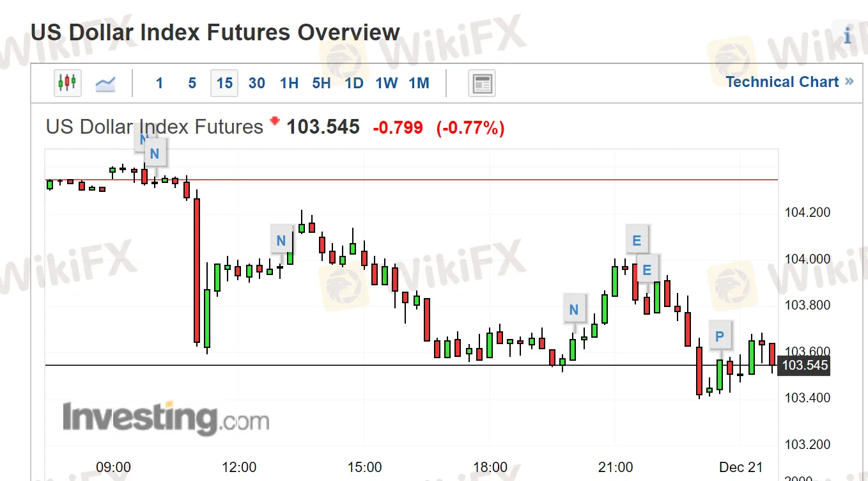Switch to candlestick chart type
Screen dimensions: 868x481
point(67,83)
